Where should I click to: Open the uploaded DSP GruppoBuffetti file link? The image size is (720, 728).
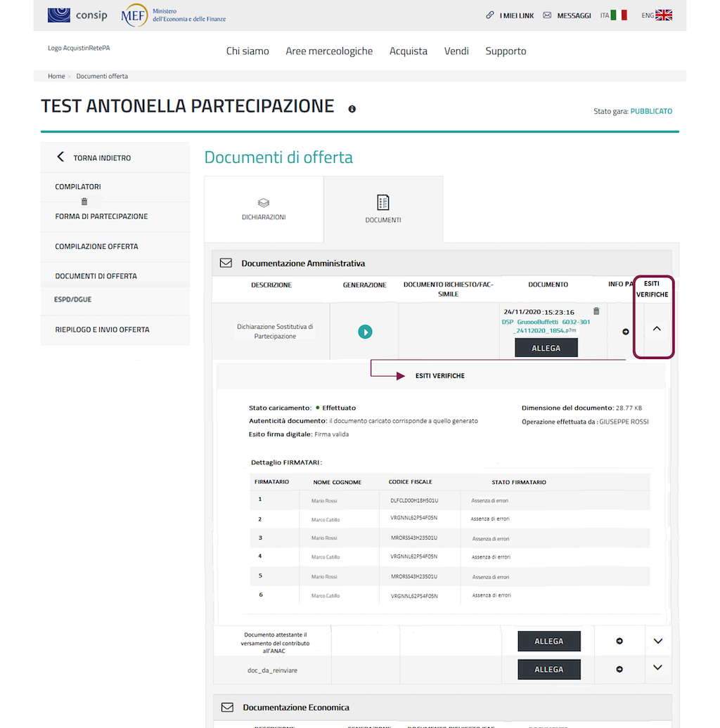coord(546,326)
